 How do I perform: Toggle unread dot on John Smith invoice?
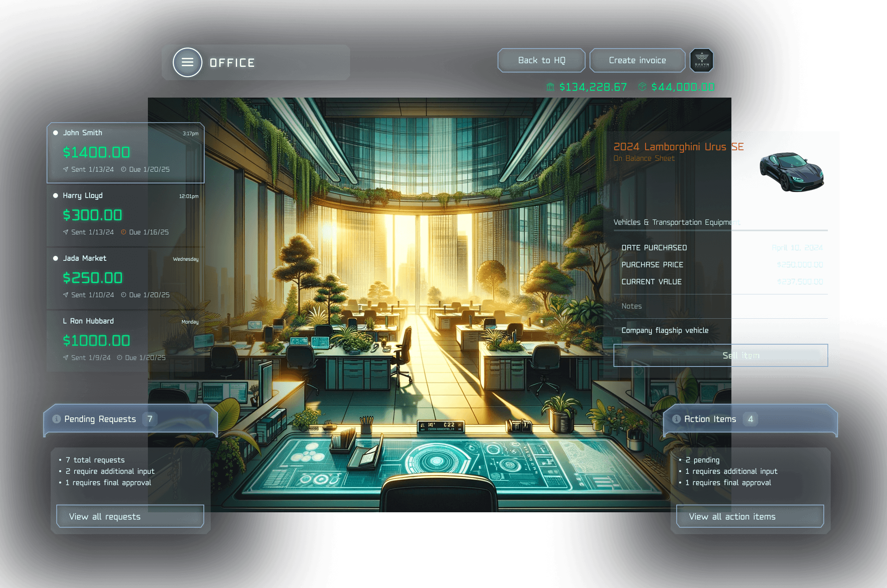click(56, 133)
